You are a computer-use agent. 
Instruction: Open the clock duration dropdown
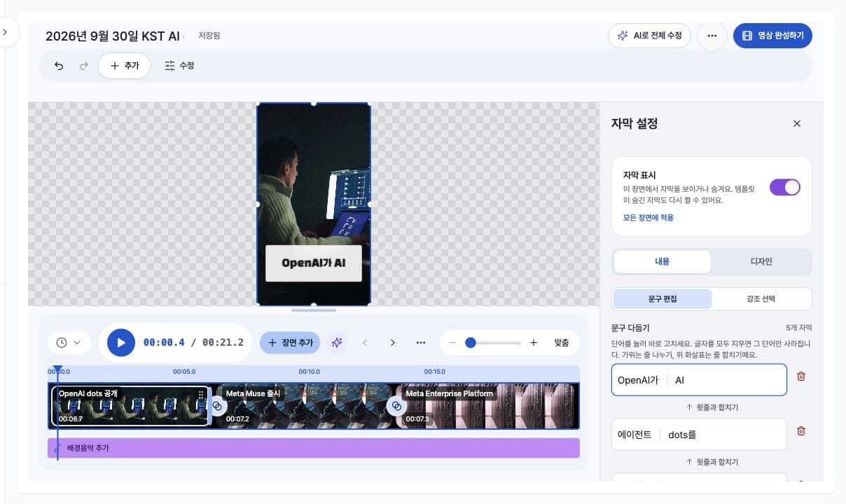pyautogui.click(x=69, y=343)
